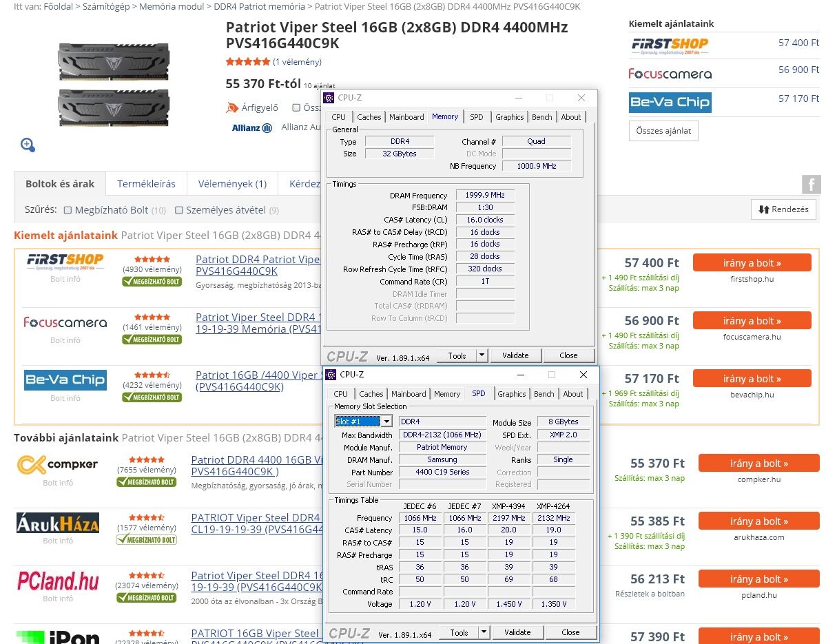The image size is (826, 644).
Task: Click the CPU-Z app icon in Memory window title bar
Action: [x=329, y=97]
